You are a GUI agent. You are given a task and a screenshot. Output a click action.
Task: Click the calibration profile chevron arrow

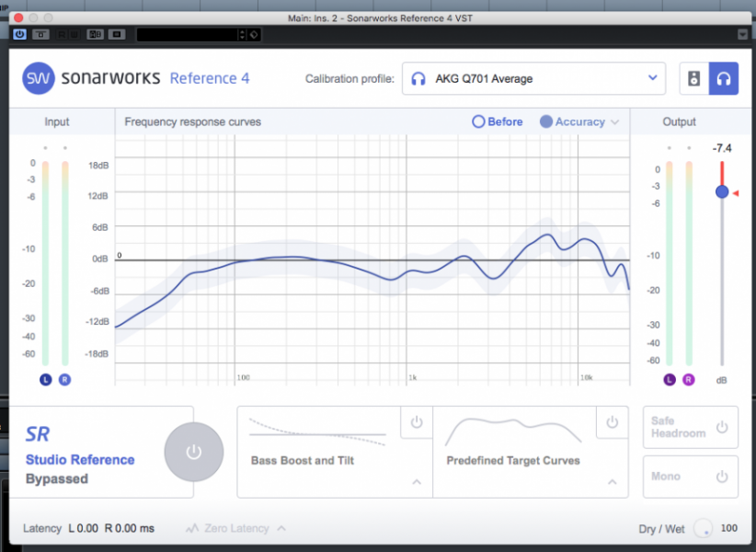tap(652, 77)
